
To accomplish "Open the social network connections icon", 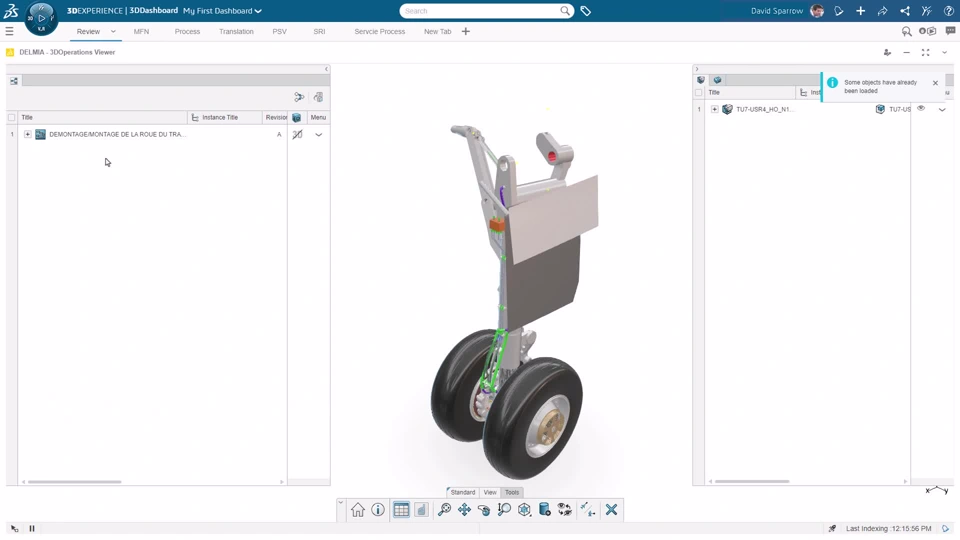I will pos(904,11).
